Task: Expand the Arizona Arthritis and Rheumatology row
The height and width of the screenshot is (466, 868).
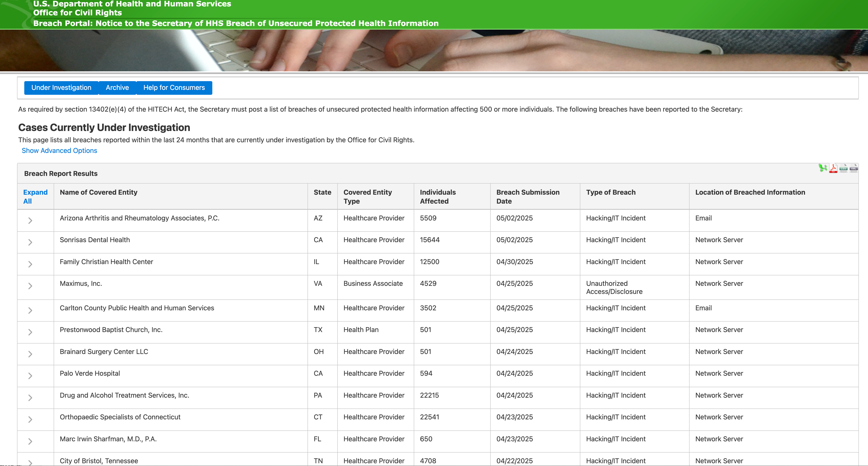Action: (x=30, y=220)
